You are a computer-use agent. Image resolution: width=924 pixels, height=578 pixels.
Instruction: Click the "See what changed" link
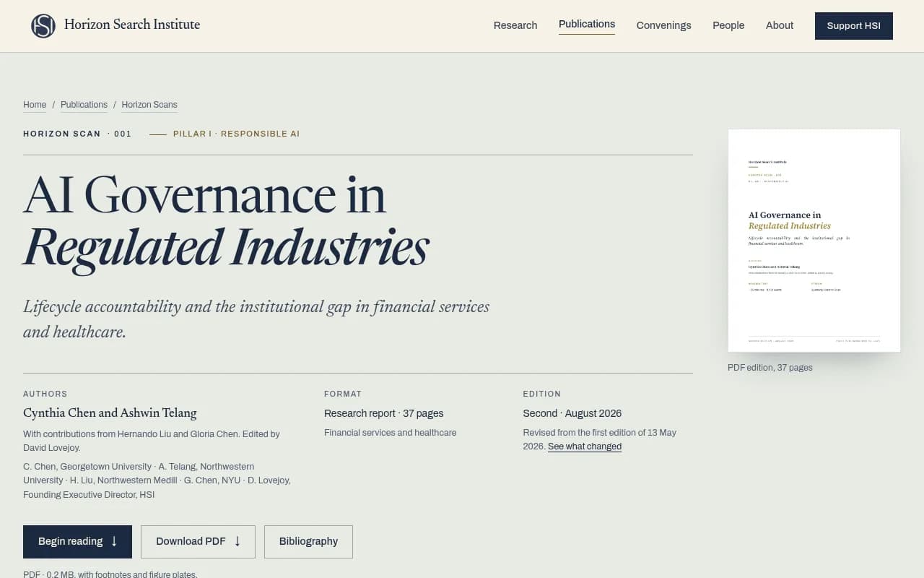pyautogui.click(x=585, y=447)
